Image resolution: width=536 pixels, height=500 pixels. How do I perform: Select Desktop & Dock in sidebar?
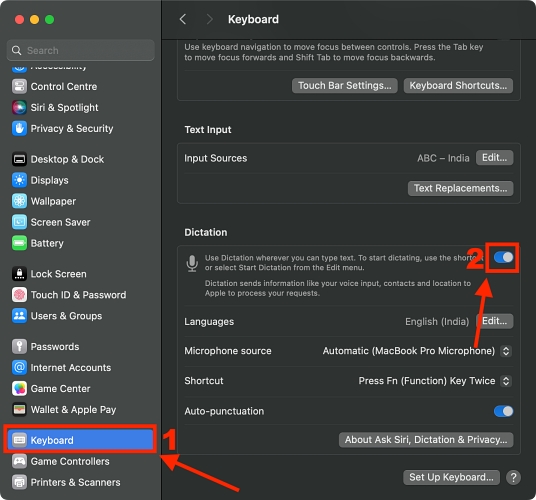point(67,159)
